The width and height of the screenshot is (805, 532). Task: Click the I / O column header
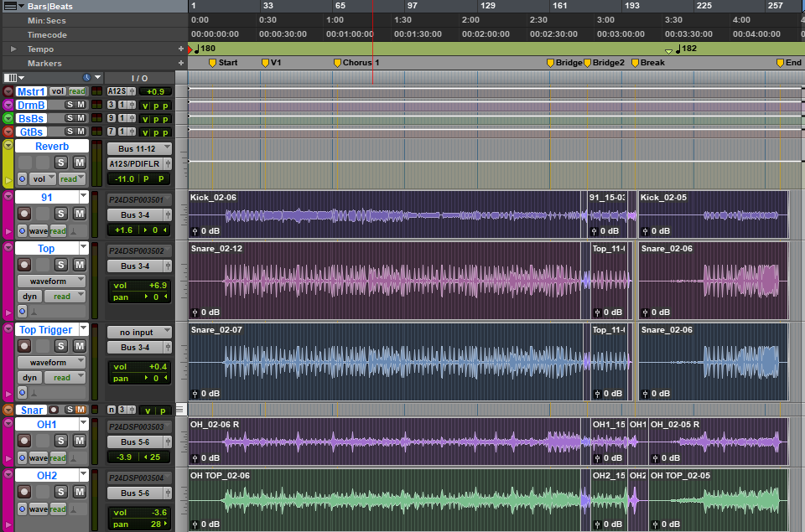(x=140, y=78)
